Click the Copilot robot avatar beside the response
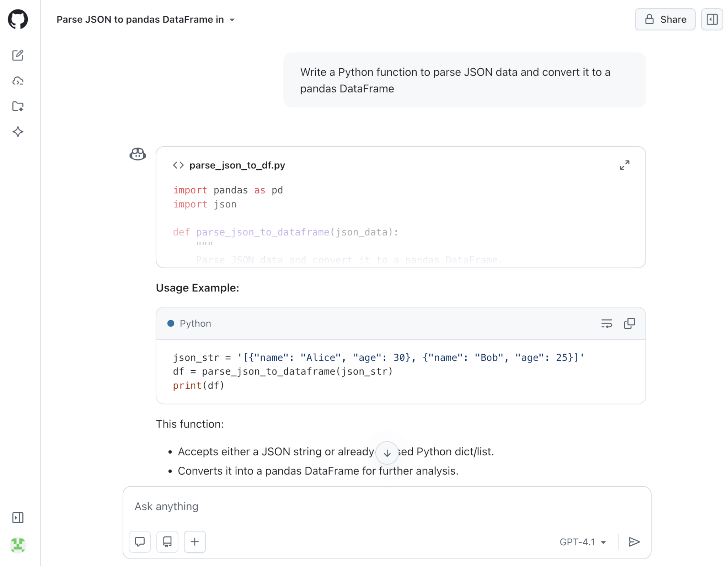Image resolution: width=728 pixels, height=566 pixels. 137,154
